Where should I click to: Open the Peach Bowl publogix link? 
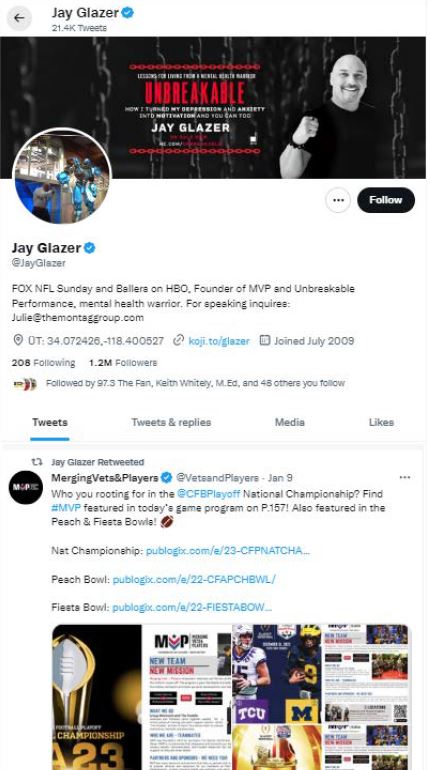[x=194, y=579]
